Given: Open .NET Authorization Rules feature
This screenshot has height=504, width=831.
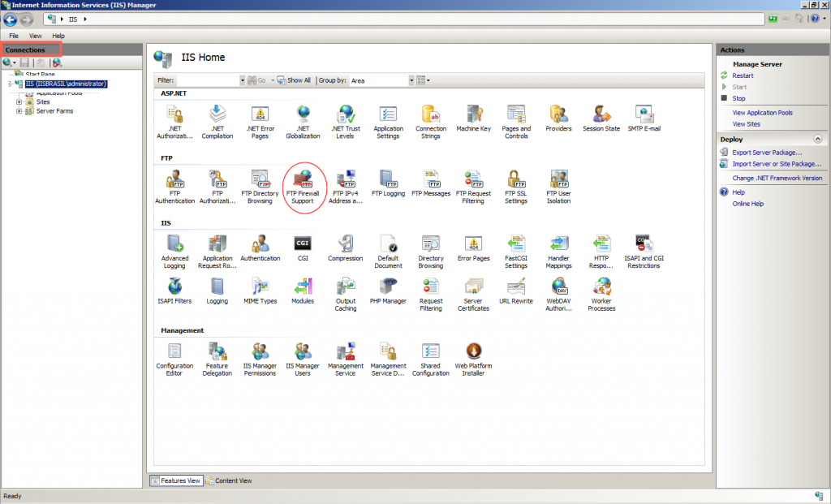Looking at the screenshot, I should coord(175,122).
